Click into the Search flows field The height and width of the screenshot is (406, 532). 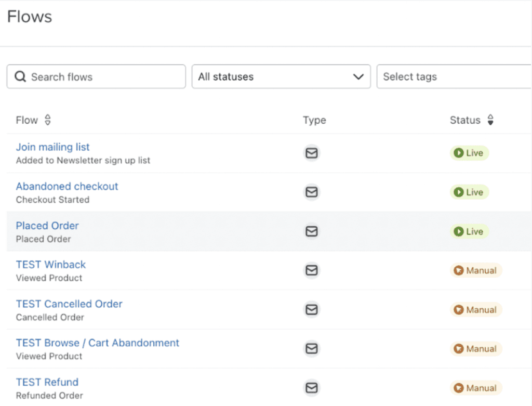104,77
